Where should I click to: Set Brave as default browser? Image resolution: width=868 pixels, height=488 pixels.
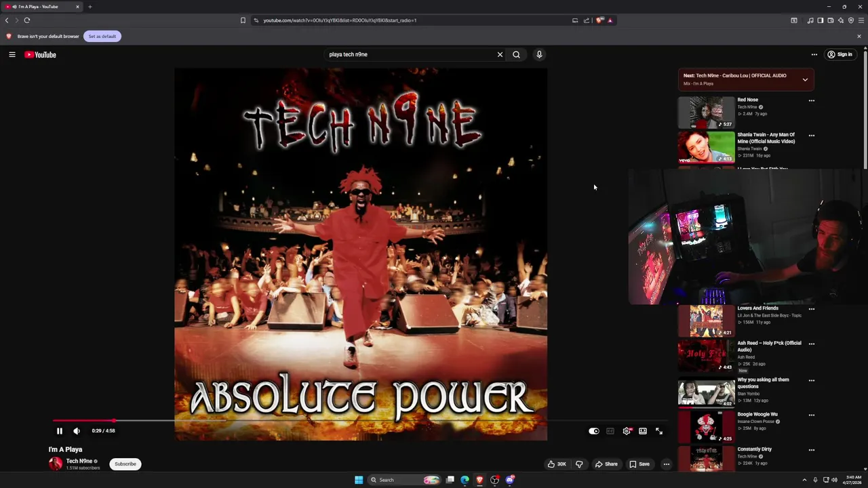tap(102, 36)
